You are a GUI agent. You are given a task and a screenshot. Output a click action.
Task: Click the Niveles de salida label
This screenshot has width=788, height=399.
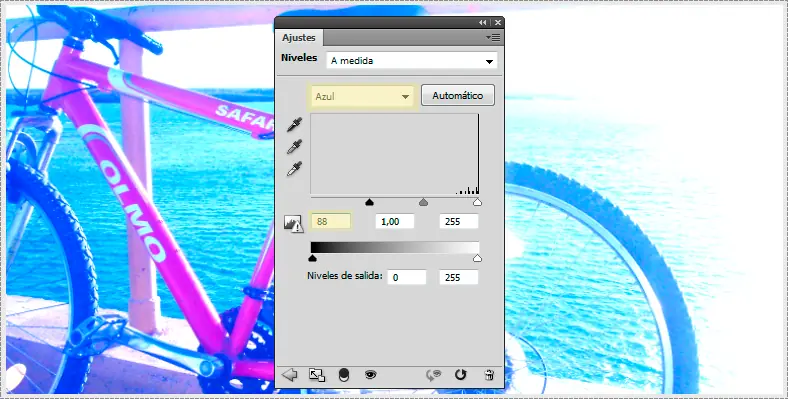(345, 276)
